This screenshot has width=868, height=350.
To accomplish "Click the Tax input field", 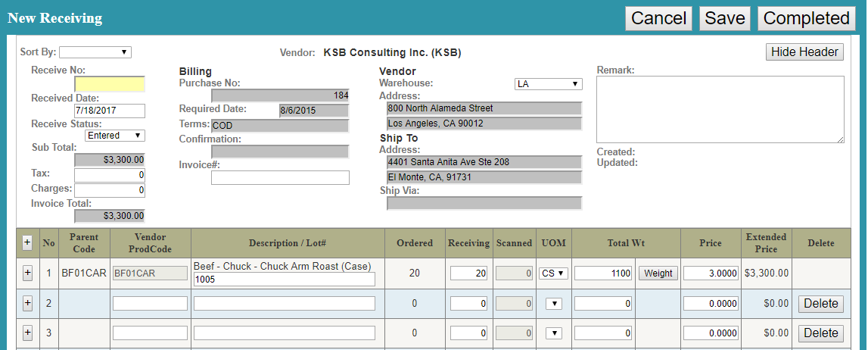I will (110, 175).
